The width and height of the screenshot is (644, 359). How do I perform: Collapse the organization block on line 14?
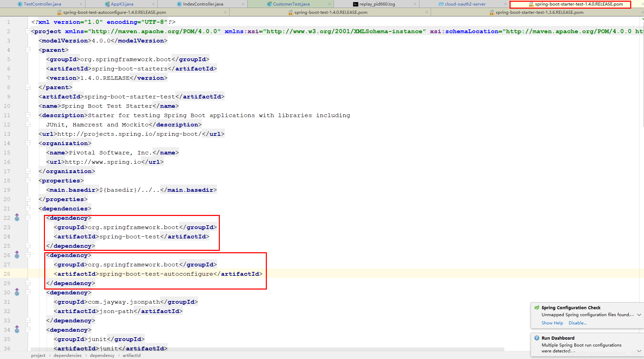tap(28, 143)
